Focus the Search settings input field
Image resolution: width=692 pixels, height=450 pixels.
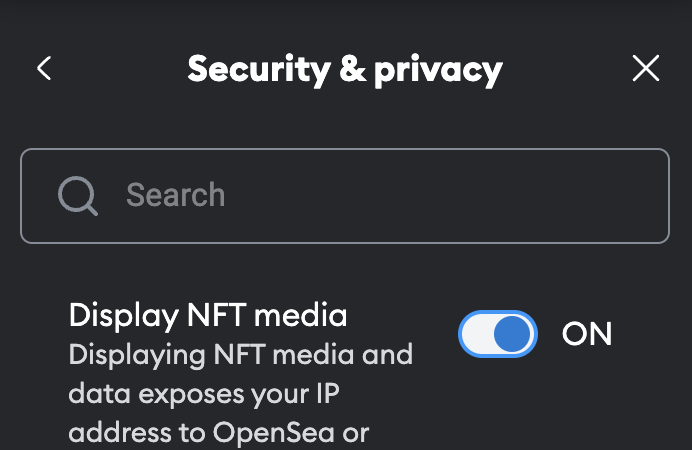pyautogui.click(x=345, y=196)
